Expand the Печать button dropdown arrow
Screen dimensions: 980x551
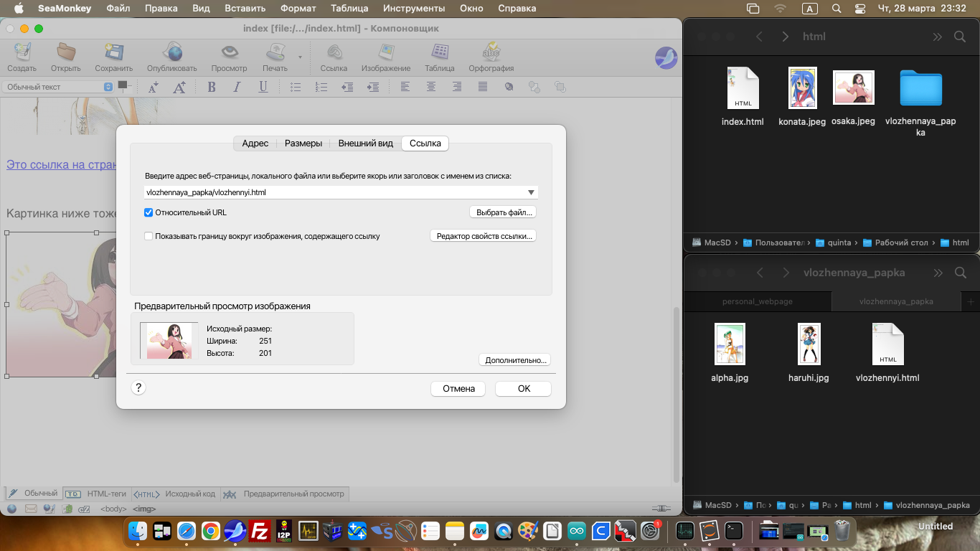(x=300, y=57)
